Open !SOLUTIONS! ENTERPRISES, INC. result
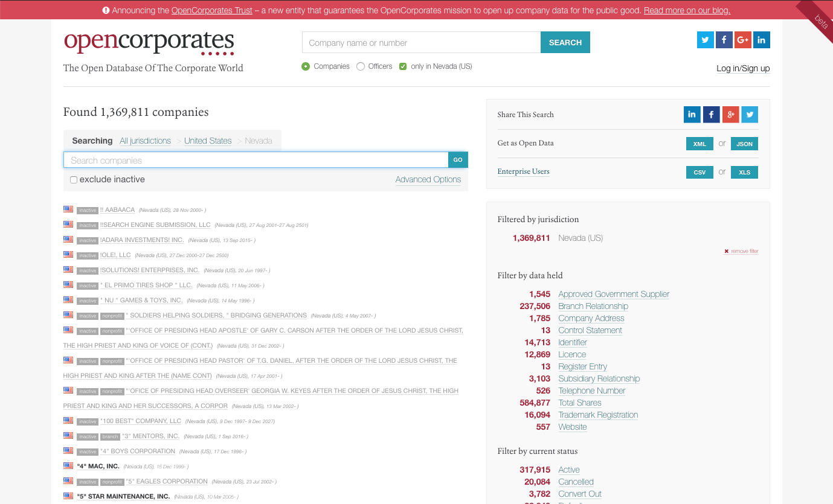The image size is (833, 504). click(150, 270)
